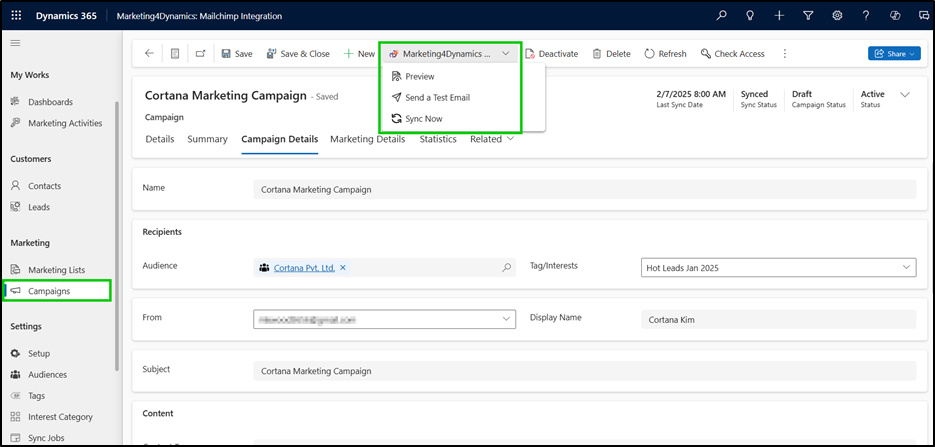Click the search magnifier in top bar

pos(722,16)
